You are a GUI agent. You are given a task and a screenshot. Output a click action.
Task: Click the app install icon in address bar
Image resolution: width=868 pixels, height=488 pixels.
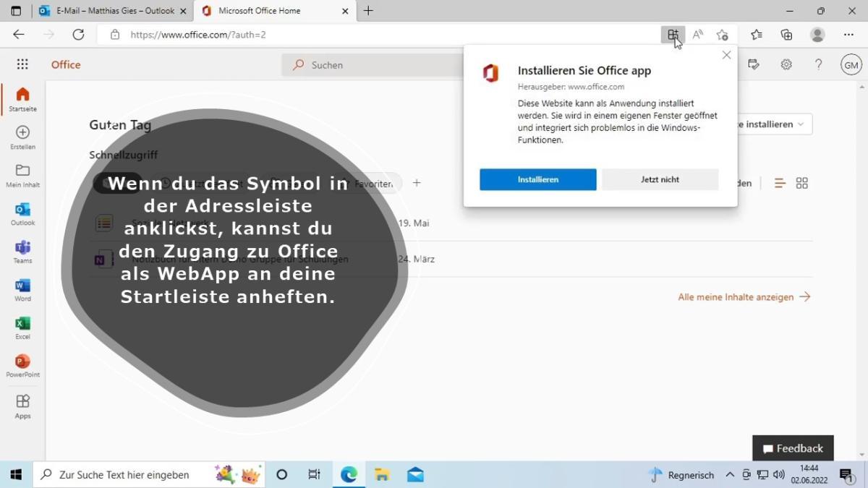click(x=673, y=34)
